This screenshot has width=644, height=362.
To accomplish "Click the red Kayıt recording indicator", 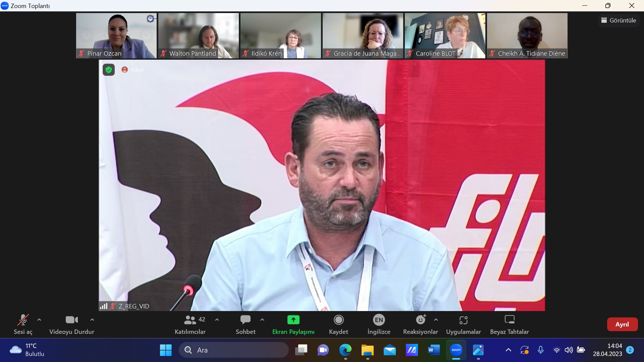I will tap(133, 70).
